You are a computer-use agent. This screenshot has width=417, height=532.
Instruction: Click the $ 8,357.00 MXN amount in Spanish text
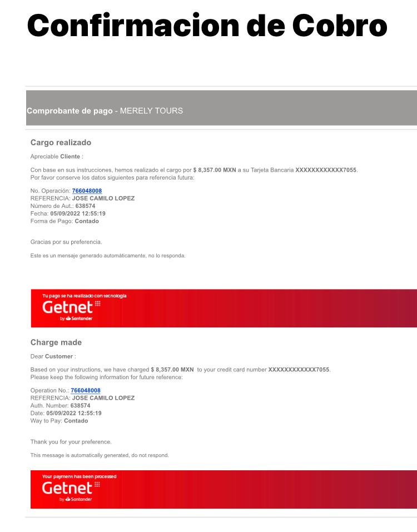tap(215, 170)
